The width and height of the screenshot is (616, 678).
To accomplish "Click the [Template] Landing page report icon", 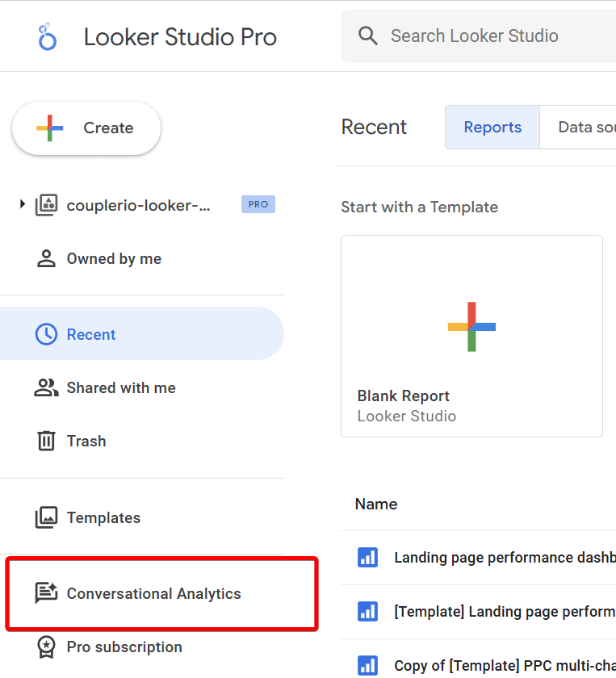I will (367, 612).
